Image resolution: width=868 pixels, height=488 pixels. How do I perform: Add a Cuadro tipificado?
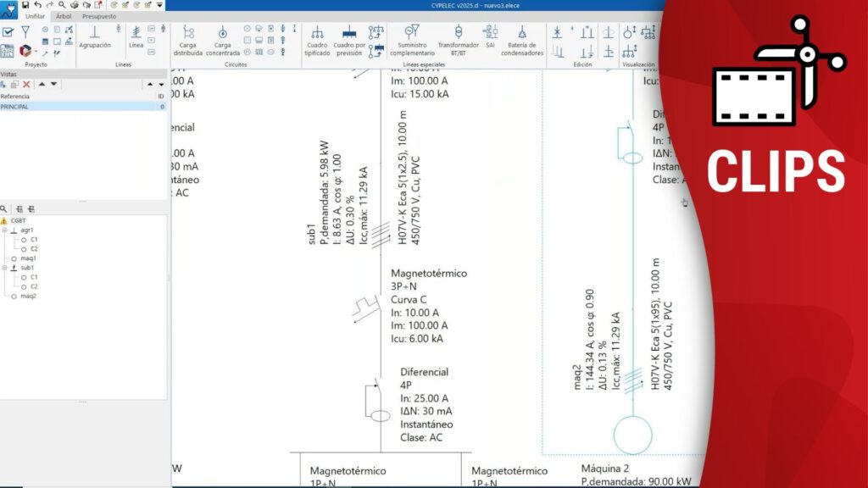tap(317, 39)
